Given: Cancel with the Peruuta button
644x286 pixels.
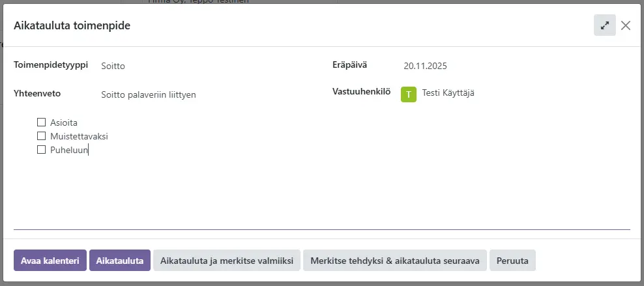Looking at the screenshot, I should 512,261.
